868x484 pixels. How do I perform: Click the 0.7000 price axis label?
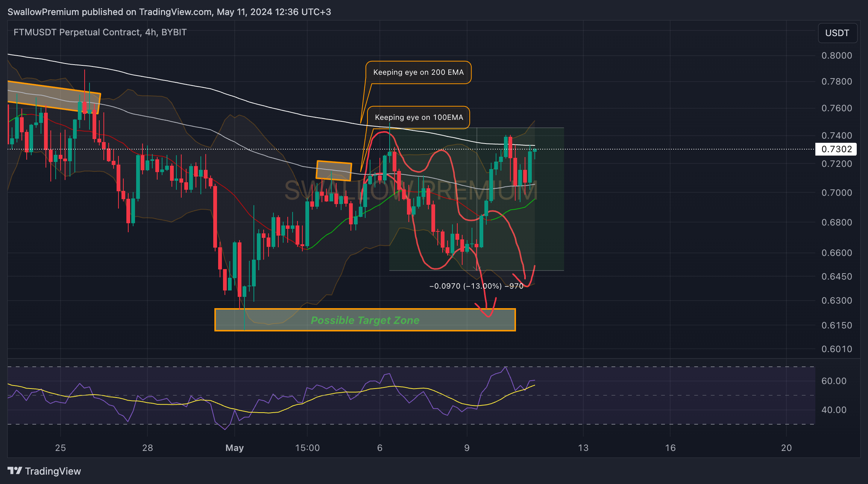pyautogui.click(x=837, y=193)
